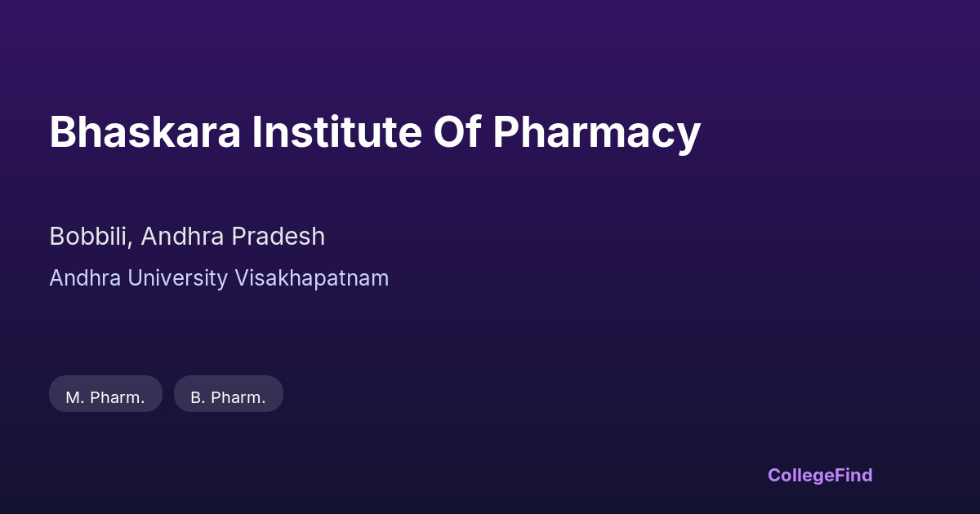Choose the B. Pharm. program pill
The height and width of the screenshot is (514, 980).
click(x=228, y=397)
